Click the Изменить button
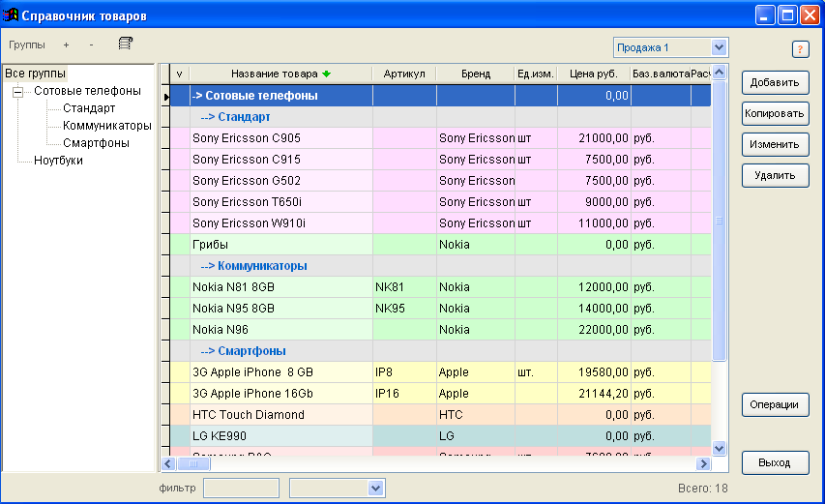The image size is (825, 504). pos(775,145)
